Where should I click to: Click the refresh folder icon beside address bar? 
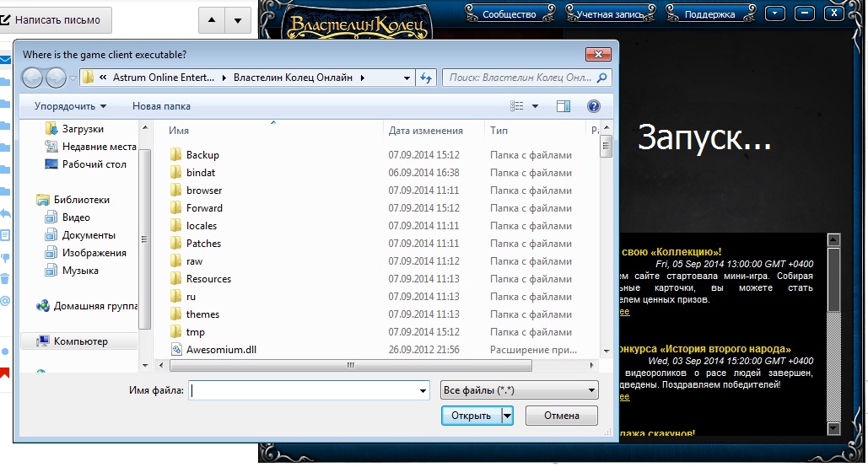pos(427,78)
